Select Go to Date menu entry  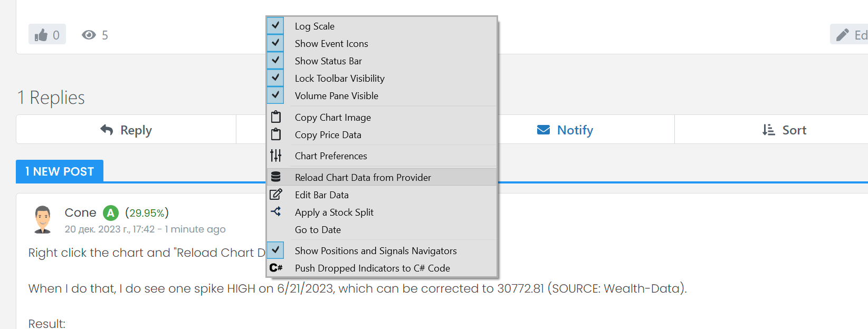[x=318, y=230]
